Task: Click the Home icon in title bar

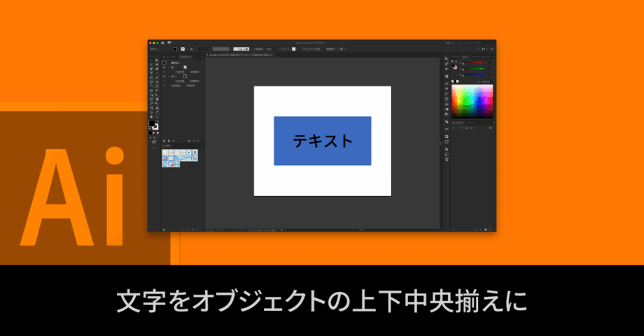Action: (162, 43)
